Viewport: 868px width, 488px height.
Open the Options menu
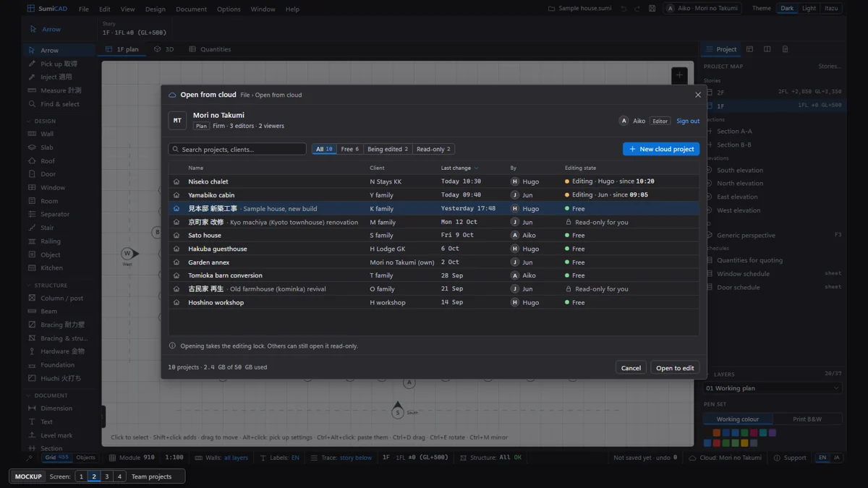pos(229,9)
